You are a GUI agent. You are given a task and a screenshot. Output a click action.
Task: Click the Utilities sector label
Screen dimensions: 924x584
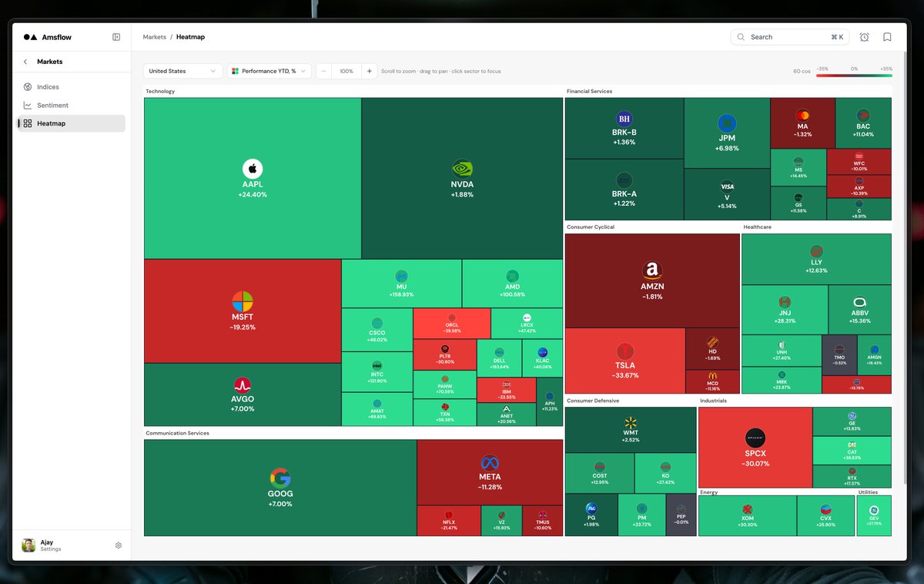pyautogui.click(x=868, y=492)
